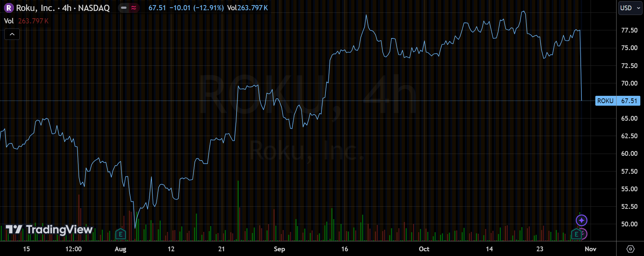Click the 15 date label on the time axis
Screen dimensions: 644x256
click(x=26, y=249)
